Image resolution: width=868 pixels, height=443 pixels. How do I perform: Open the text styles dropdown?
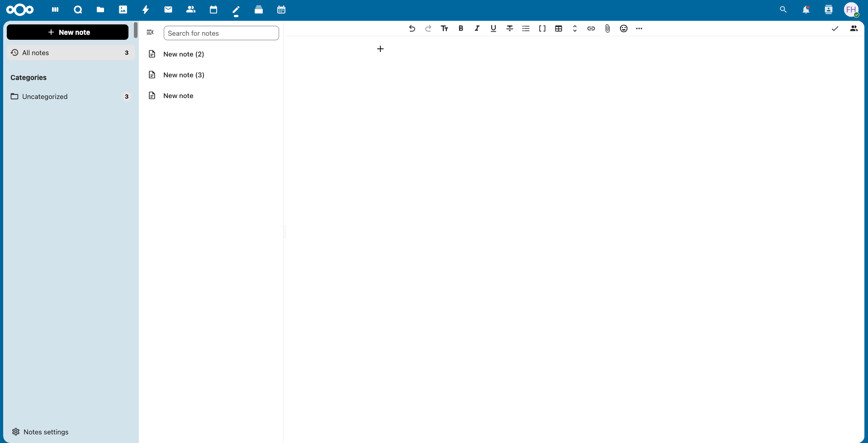click(445, 28)
